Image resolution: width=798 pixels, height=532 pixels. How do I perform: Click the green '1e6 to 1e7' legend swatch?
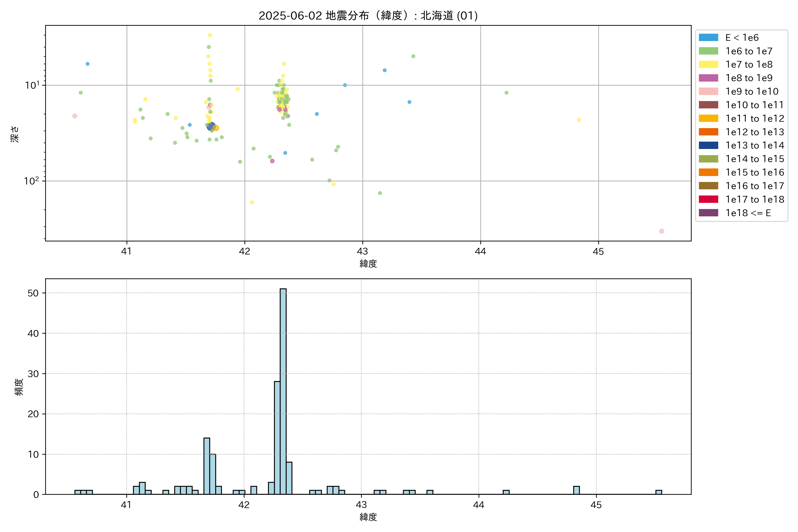[x=708, y=51]
